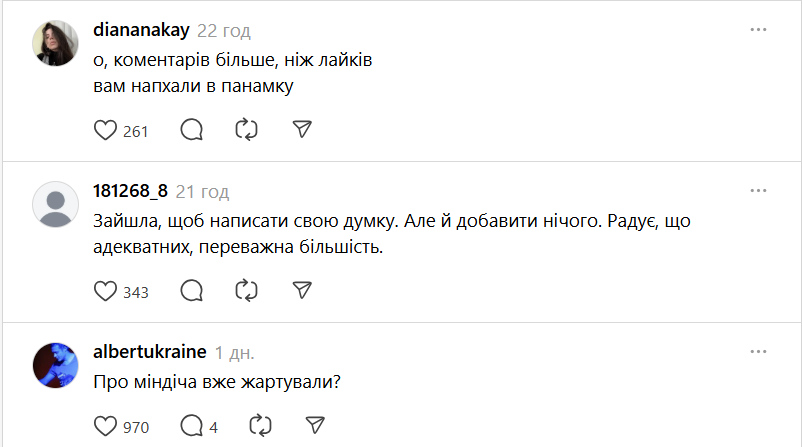The height and width of the screenshot is (447, 802).
Task: Repost albertukraine's comment
Action: click(262, 426)
